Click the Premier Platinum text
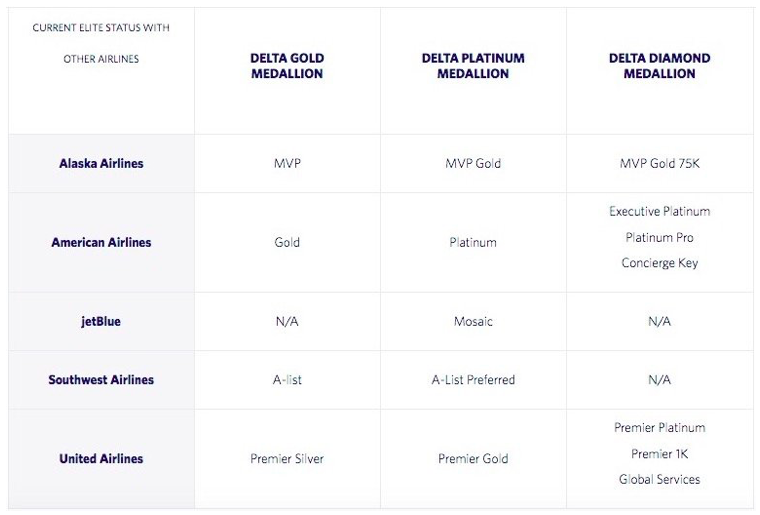The width and height of the screenshot is (760, 515). coord(659,428)
